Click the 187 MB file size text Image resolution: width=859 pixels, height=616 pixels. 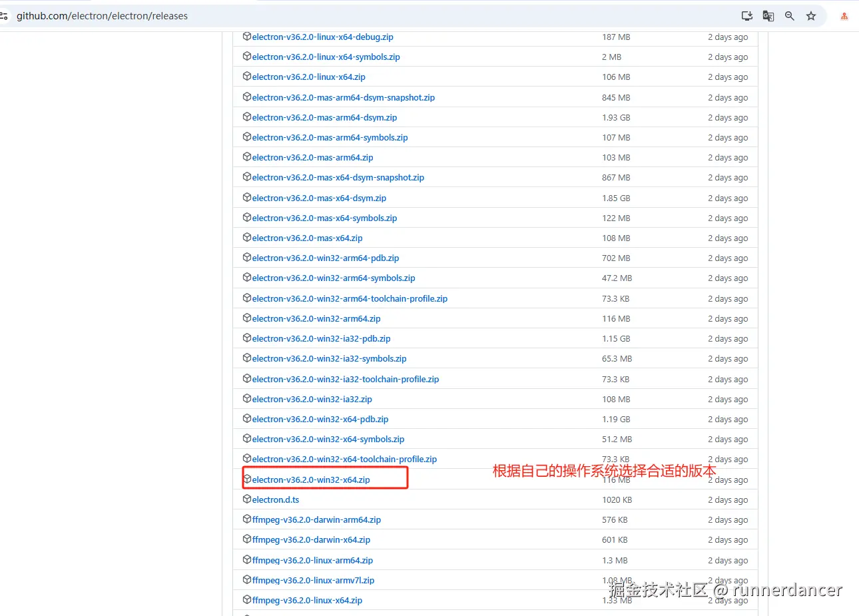tap(616, 37)
